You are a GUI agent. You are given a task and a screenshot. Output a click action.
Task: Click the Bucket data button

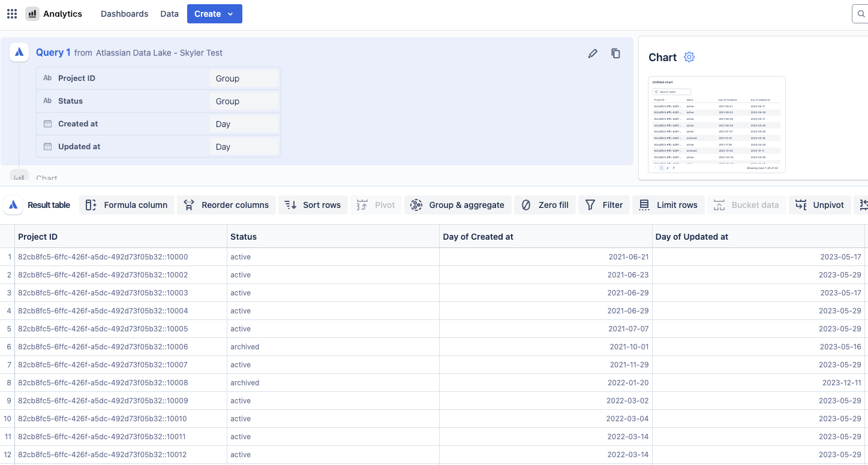click(746, 205)
